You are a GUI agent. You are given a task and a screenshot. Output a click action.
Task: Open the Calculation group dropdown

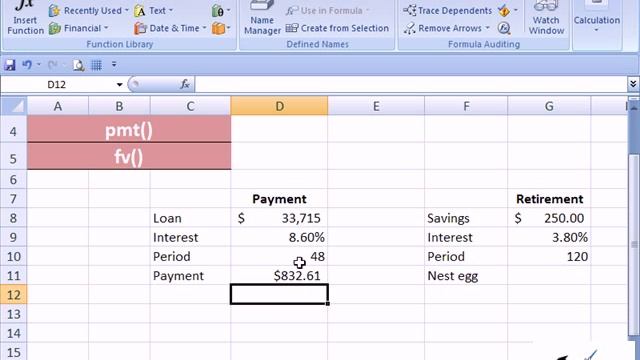[597, 18]
